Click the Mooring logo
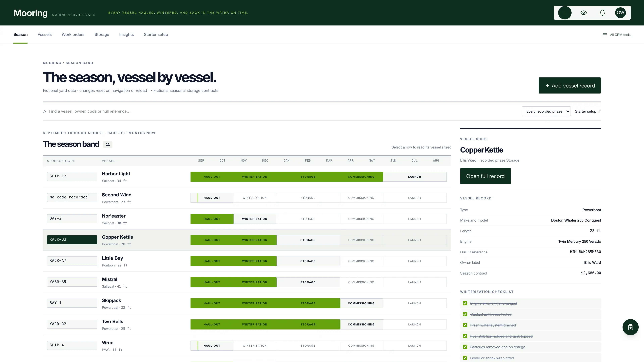This screenshot has width=644, height=362. pyautogui.click(x=31, y=13)
